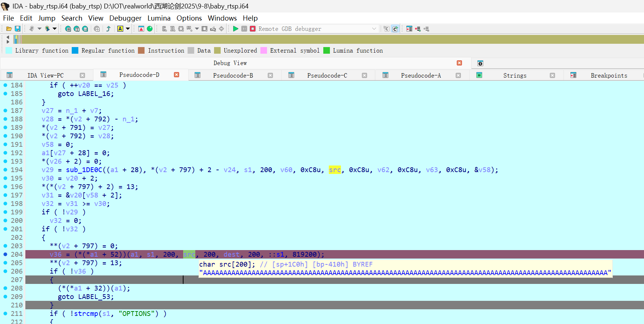Expand the Remote GDB debugger dropdown

(x=374, y=29)
